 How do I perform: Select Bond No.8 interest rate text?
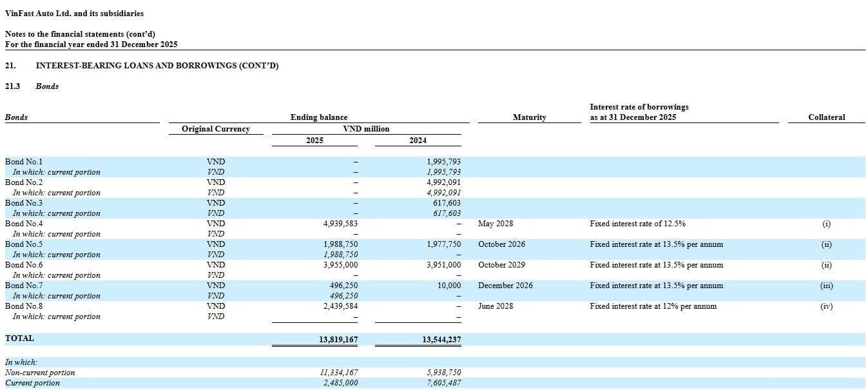tap(653, 306)
